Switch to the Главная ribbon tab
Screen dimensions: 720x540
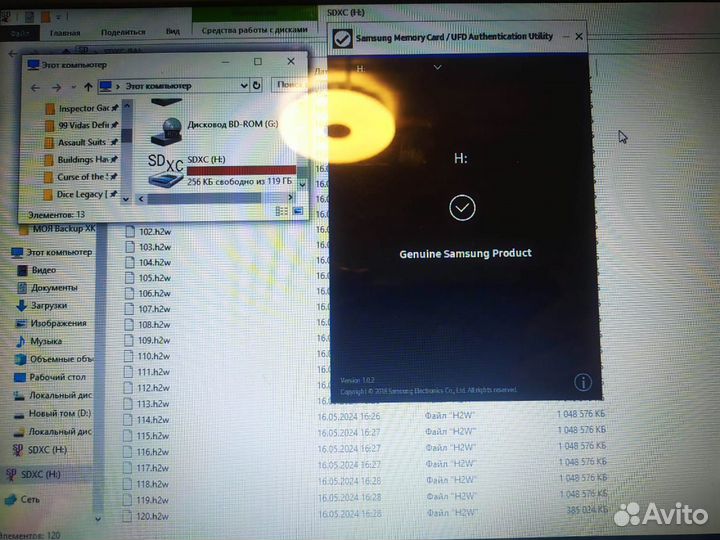click(65, 32)
